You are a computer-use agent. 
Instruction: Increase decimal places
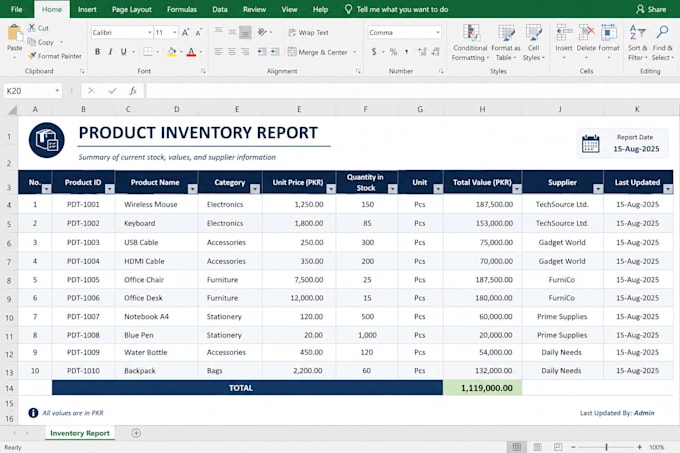[x=422, y=52]
